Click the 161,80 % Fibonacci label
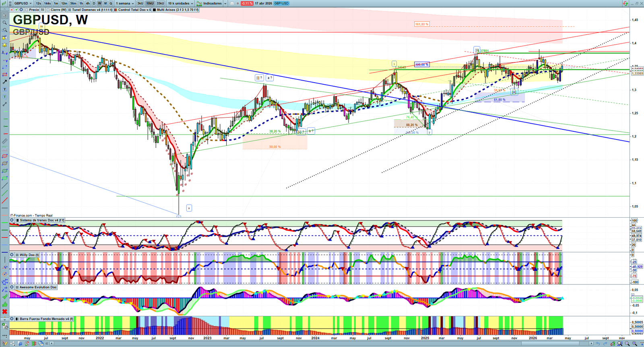The width and height of the screenshot is (644, 347). [x=422, y=24]
